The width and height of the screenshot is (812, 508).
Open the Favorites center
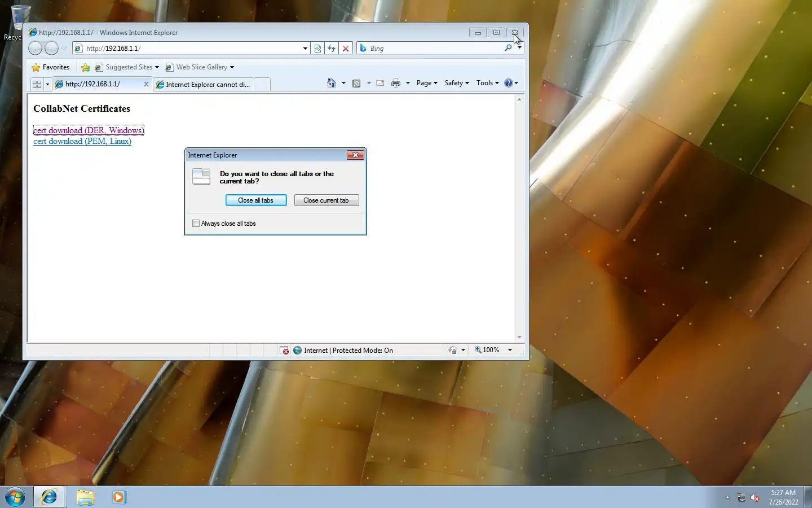[51, 67]
